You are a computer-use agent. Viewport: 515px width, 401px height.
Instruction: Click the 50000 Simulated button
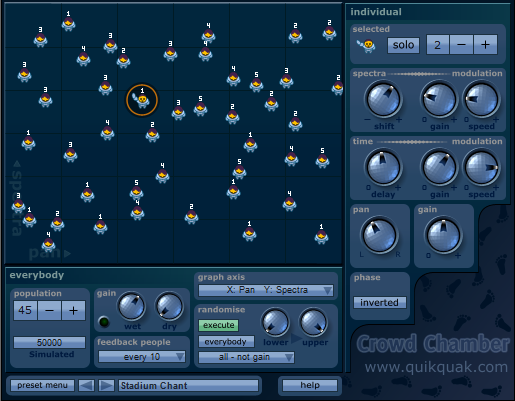(x=49, y=342)
